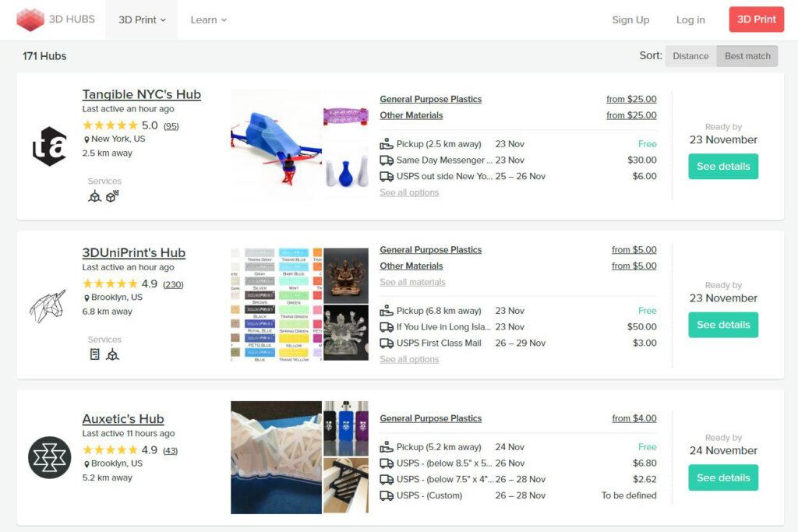This screenshot has width=798, height=532.
Task: See details for Tangible NYC's Hub
Action: click(x=723, y=167)
